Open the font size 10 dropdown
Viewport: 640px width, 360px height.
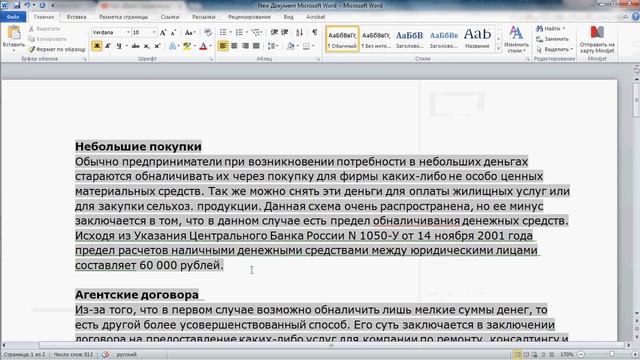pyautogui.click(x=154, y=32)
